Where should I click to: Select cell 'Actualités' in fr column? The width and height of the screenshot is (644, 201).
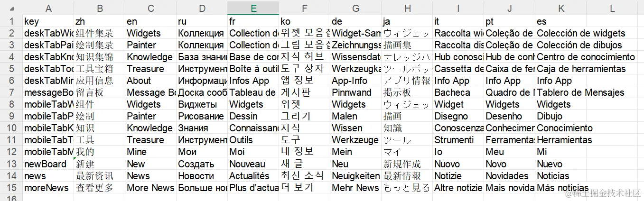[x=253, y=176]
